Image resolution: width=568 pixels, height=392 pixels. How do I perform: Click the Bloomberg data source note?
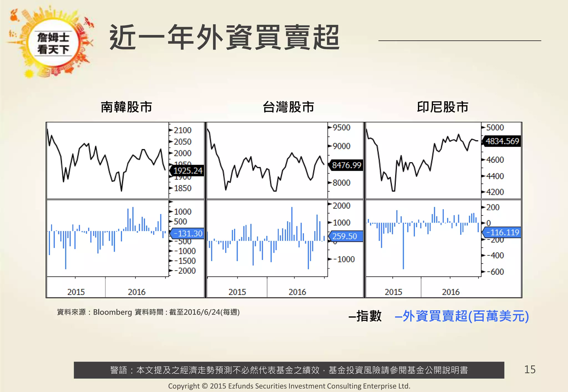[x=148, y=312]
